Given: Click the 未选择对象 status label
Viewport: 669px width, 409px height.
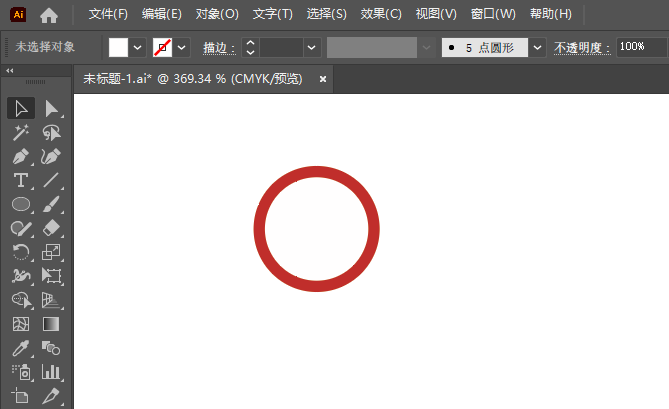Looking at the screenshot, I should pyautogui.click(x=45, y=47).
